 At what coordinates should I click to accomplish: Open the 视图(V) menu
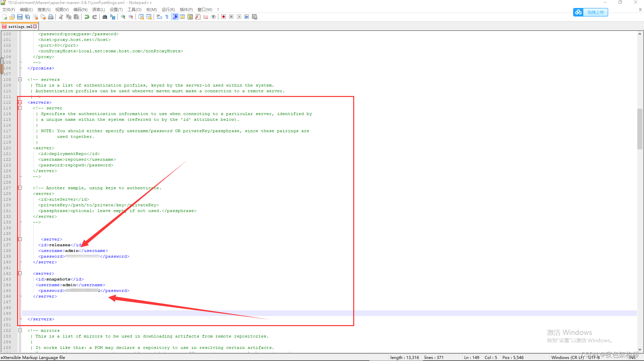pos(62,10)
